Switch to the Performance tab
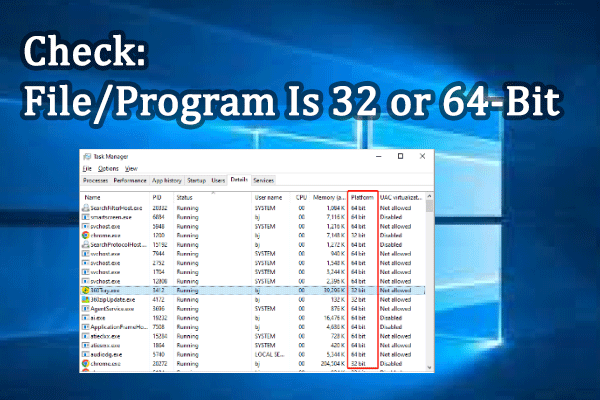 click(130, 180)
